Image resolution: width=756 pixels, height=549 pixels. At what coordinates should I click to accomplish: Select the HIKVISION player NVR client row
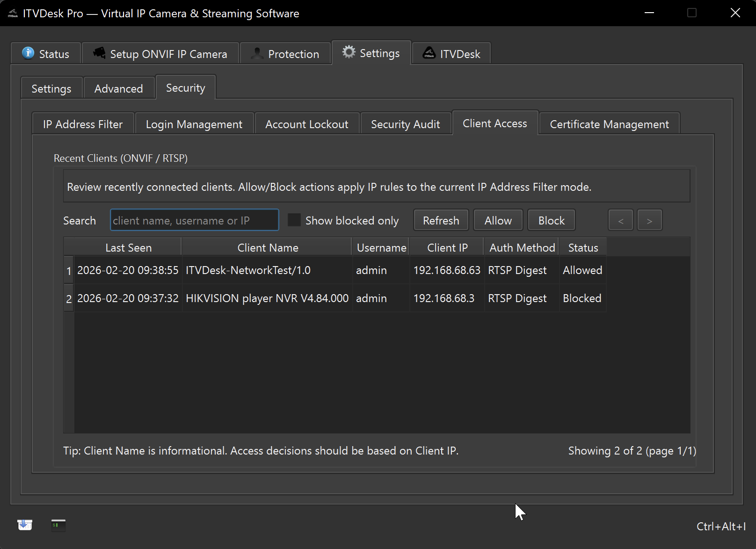(267, 298)
